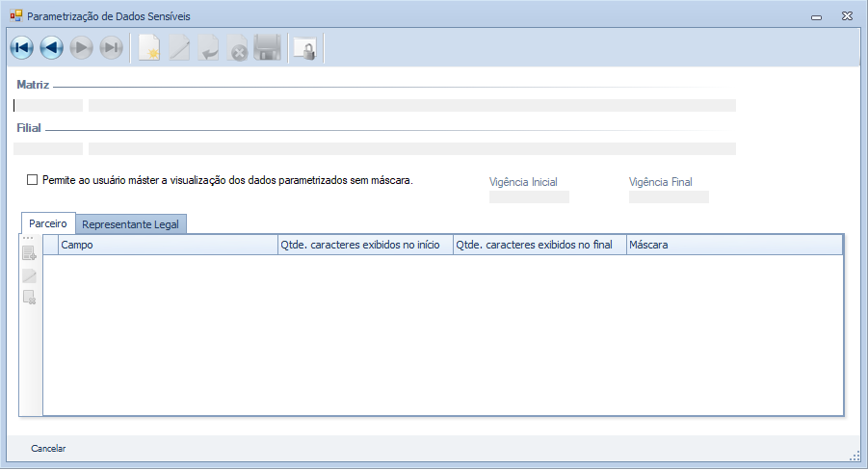
Task: Sort by the Campo column header
Action: (169, 245)
